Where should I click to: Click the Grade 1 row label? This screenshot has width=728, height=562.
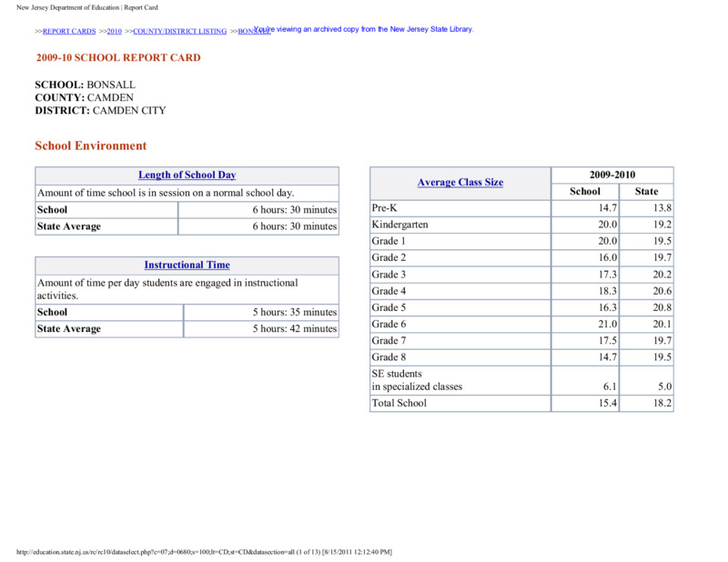point(389,241)
